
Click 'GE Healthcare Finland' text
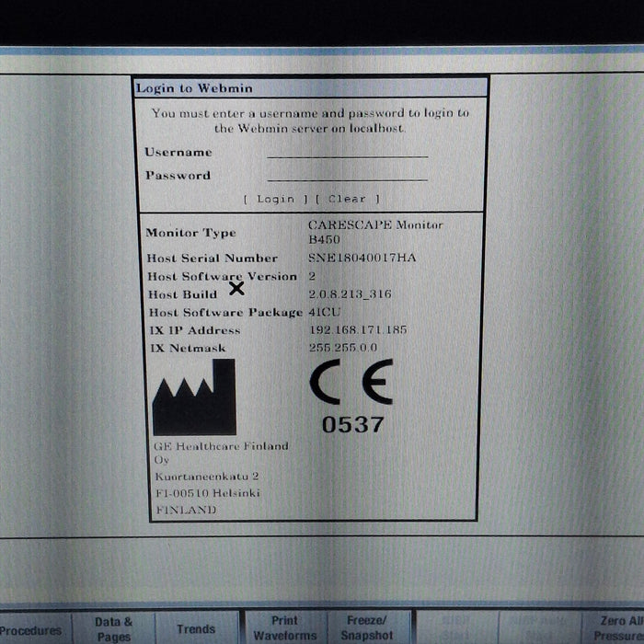point(222,446)
